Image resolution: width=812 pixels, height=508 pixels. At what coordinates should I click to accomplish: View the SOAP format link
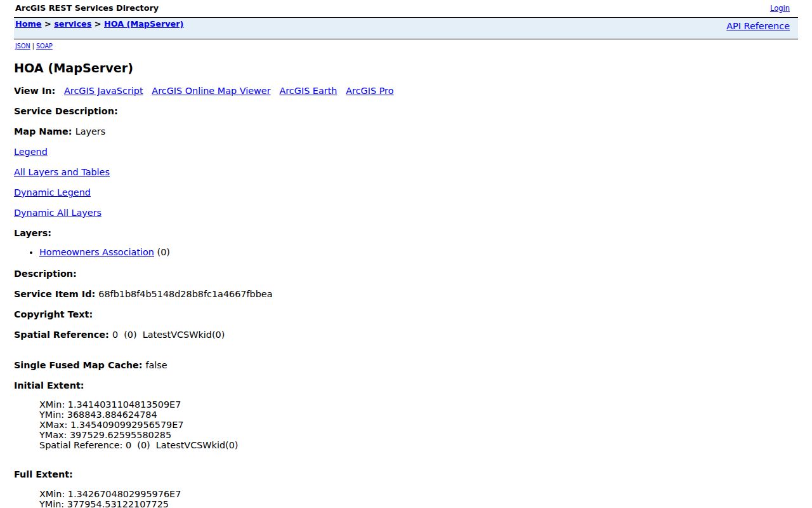point(44,46)
